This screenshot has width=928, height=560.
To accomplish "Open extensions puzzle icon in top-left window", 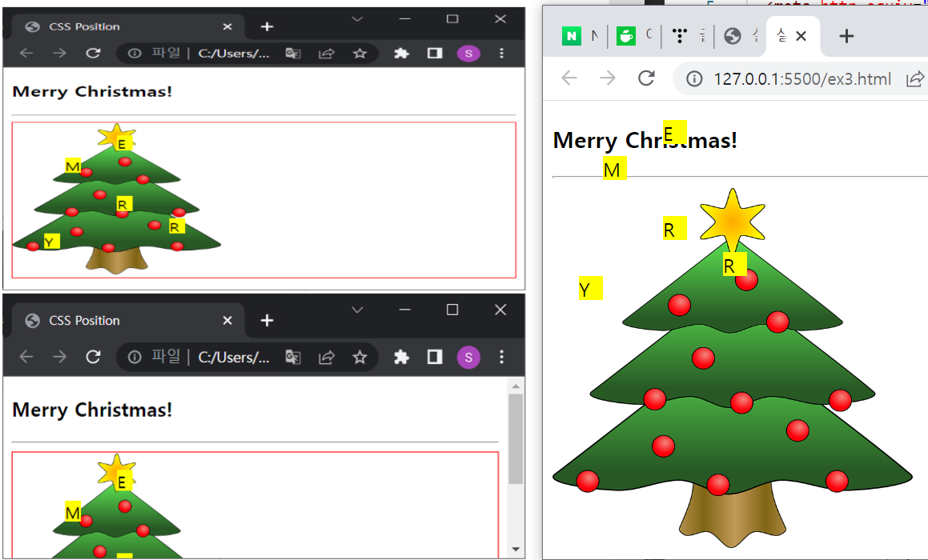I will 401,54.
